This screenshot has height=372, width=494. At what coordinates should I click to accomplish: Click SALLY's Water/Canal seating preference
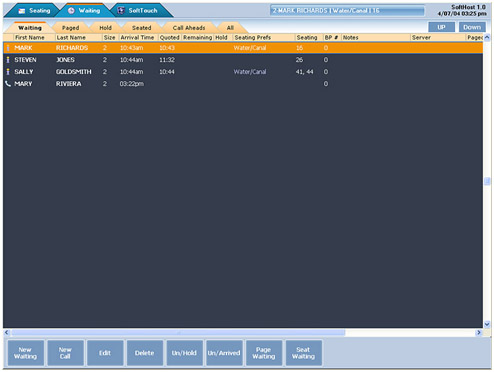tap(250, 72)
